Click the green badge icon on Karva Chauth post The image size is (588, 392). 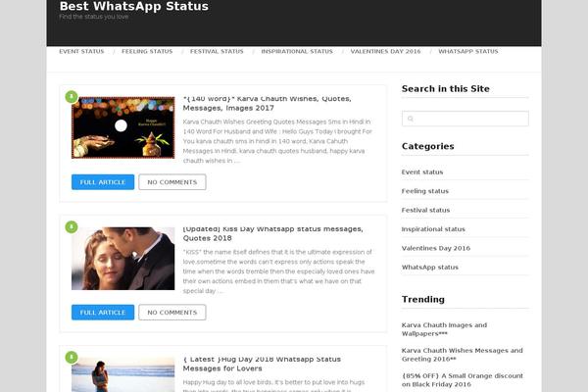[72, 96]
